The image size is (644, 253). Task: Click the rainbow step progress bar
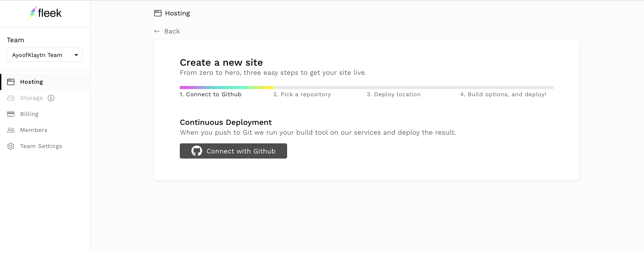point(226,88)
